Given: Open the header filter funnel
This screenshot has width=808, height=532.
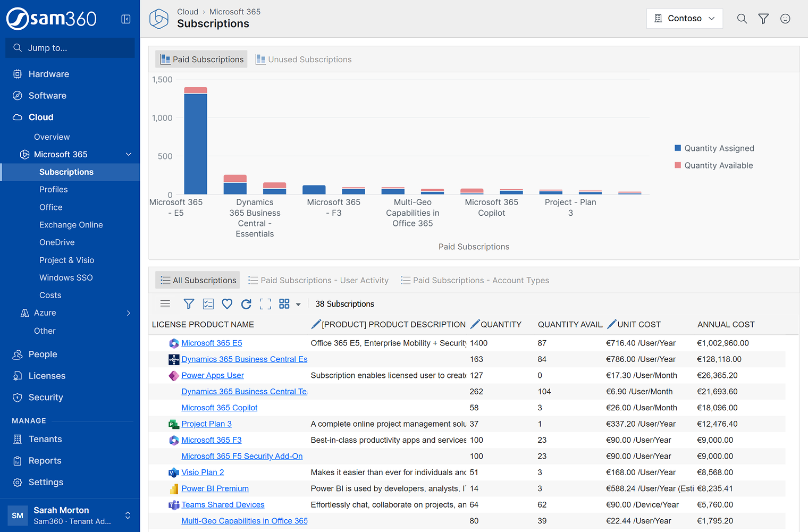Looking at the screenshot, I should pyautogui.click(x=763, y=19).
